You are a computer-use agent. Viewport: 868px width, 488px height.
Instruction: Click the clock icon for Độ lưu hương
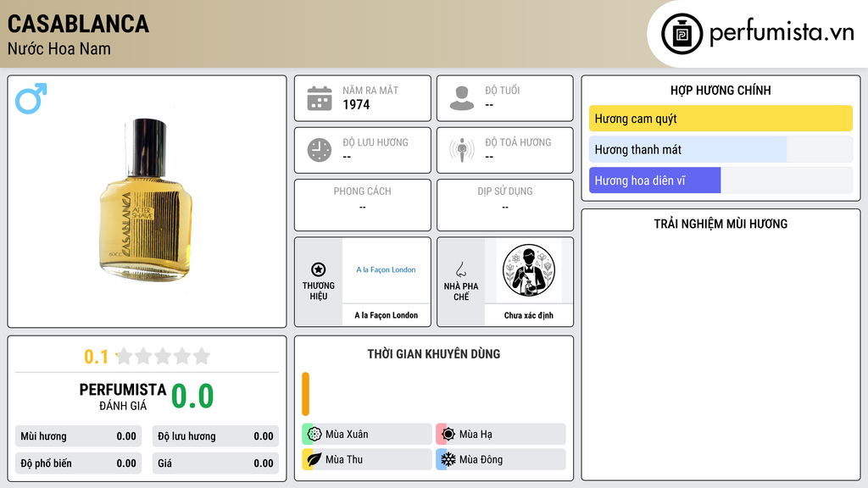pos(320,150)
